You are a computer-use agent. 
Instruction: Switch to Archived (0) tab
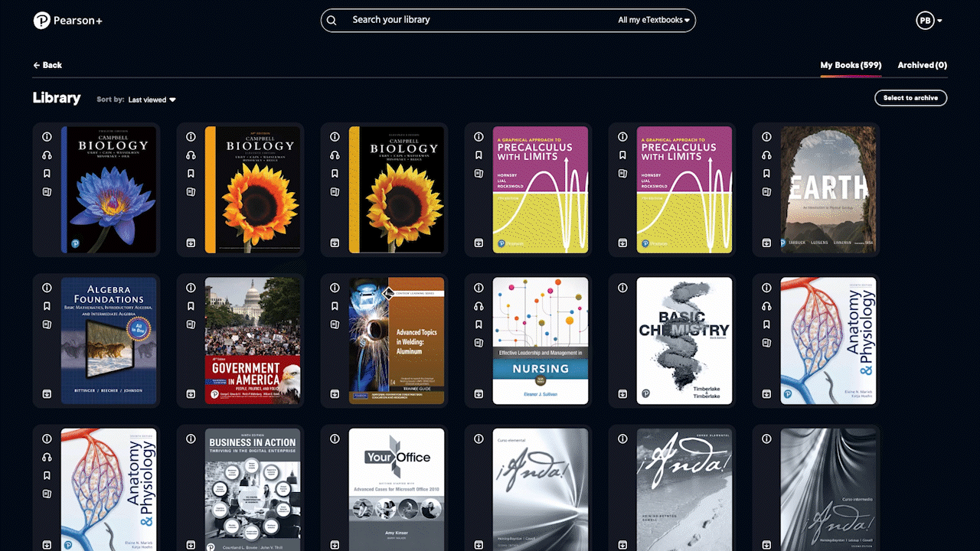(922, 65)
